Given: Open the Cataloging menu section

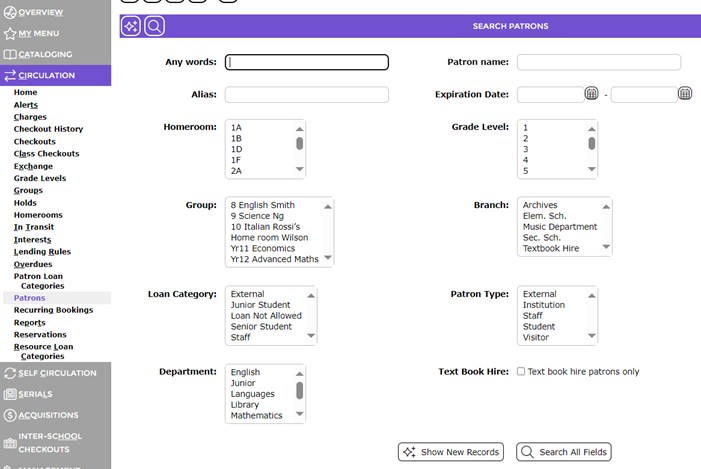Looking at the screenshot, I should pyautogui.click(x=45, y=55).
